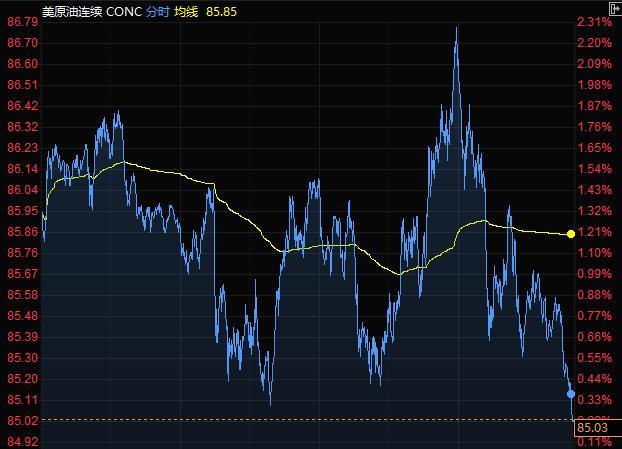Screen dimensions: 622x449
Task: Click the 86.04 price axis label
Action: point(22,190)
